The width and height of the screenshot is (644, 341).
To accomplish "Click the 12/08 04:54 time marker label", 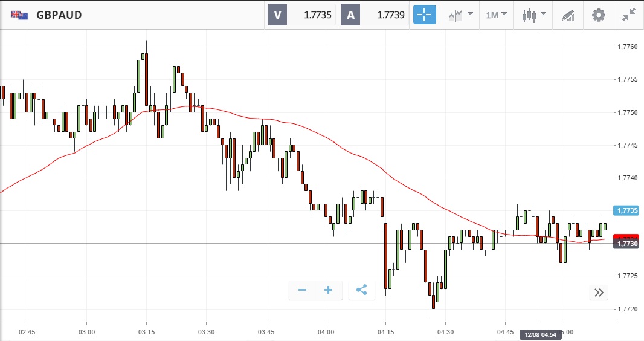I will (x=540, y=334).
